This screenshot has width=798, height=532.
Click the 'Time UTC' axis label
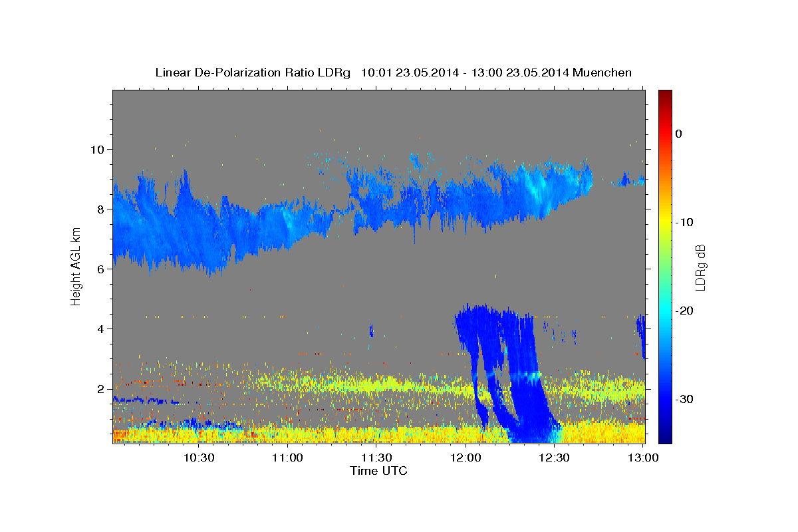(x=378, y=471)
